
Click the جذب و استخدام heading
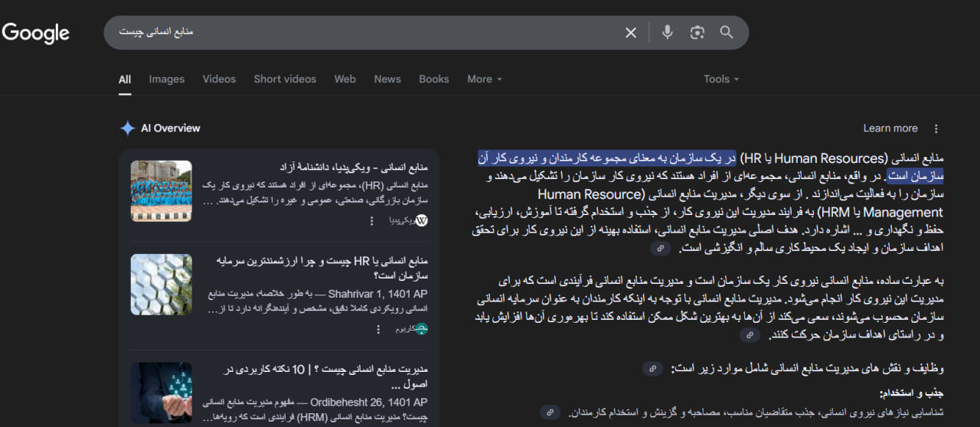tap(912, 393)
